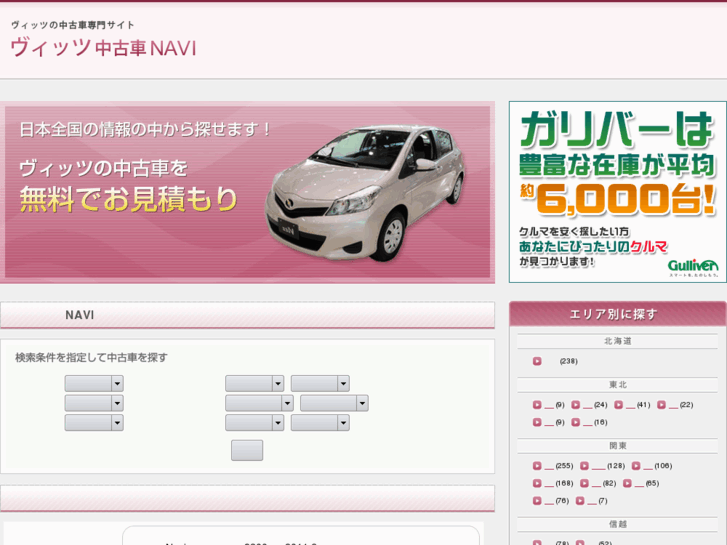Click the 関東 region heading
This screenshot has height=545, width=727.
click(x=618, y=446)
